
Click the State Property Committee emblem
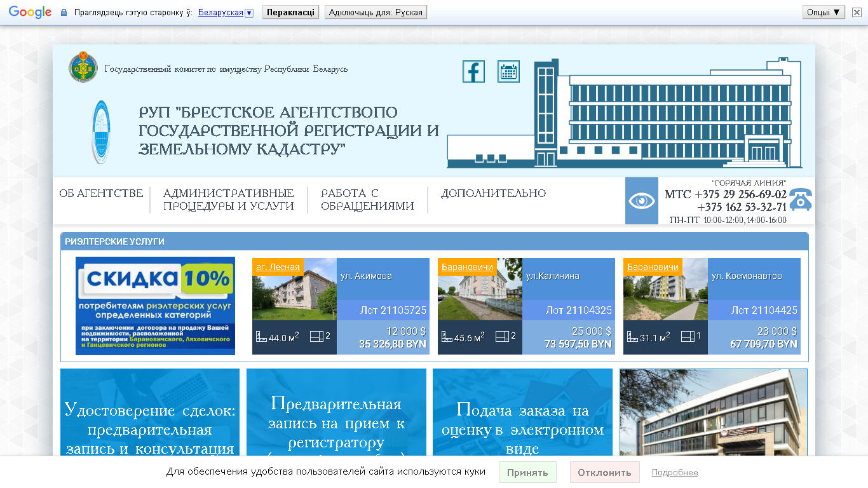pos(83,67)
